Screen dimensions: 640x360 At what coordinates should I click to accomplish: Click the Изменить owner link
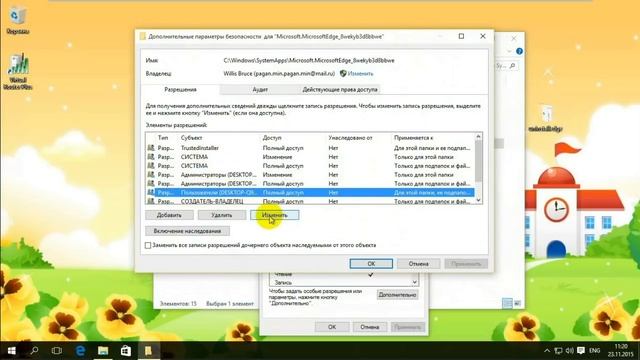click(360, 74)
